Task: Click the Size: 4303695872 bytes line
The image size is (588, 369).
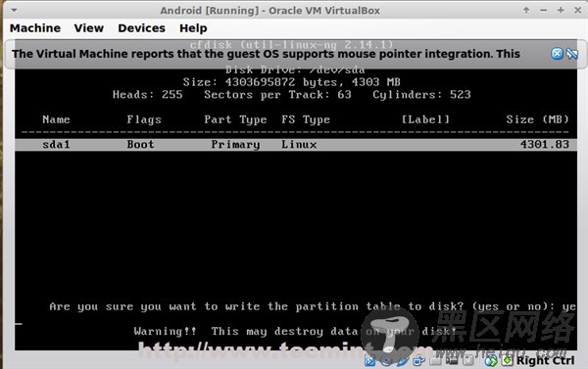Action: [x=292, y=82]
